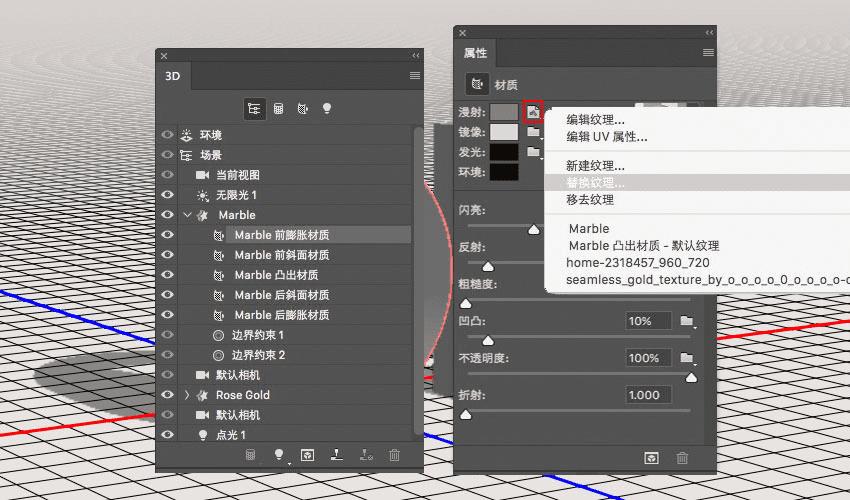The image size is (850, 500).
Task: Open the 镜像 texture folder icon
Action: tap(533, 132)
